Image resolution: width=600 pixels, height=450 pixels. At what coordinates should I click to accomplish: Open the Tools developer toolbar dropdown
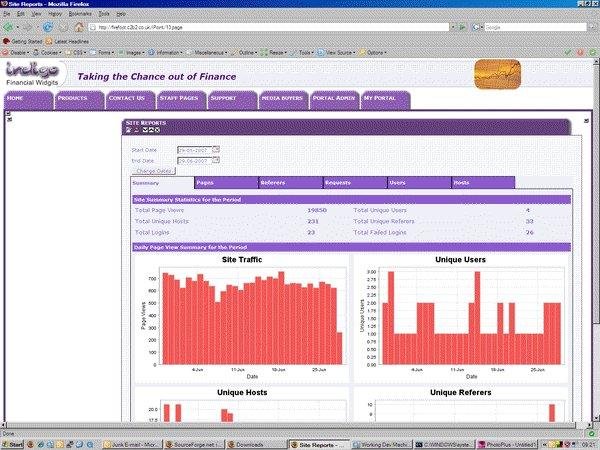302,52
